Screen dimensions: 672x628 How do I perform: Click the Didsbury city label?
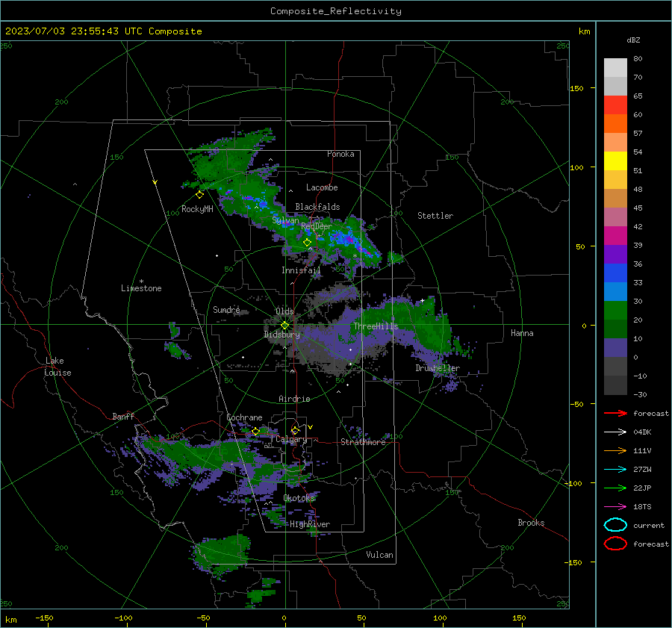click(x=281, y=335)
